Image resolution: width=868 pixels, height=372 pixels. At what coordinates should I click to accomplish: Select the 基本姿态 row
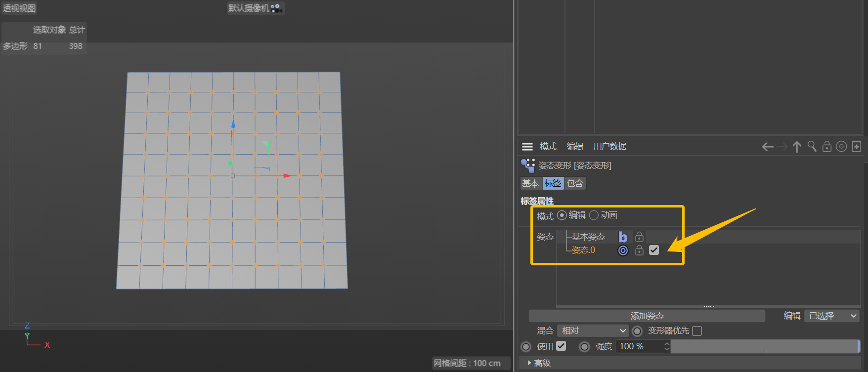coord(708,237)
